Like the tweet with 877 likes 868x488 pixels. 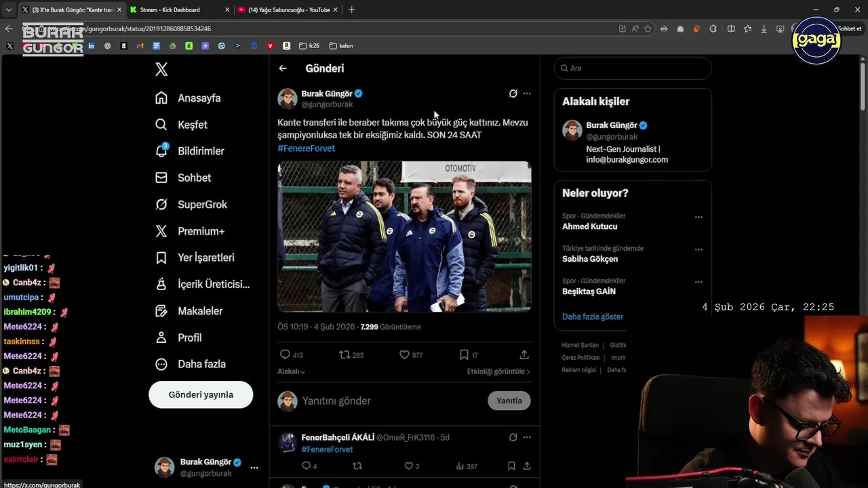404,354
